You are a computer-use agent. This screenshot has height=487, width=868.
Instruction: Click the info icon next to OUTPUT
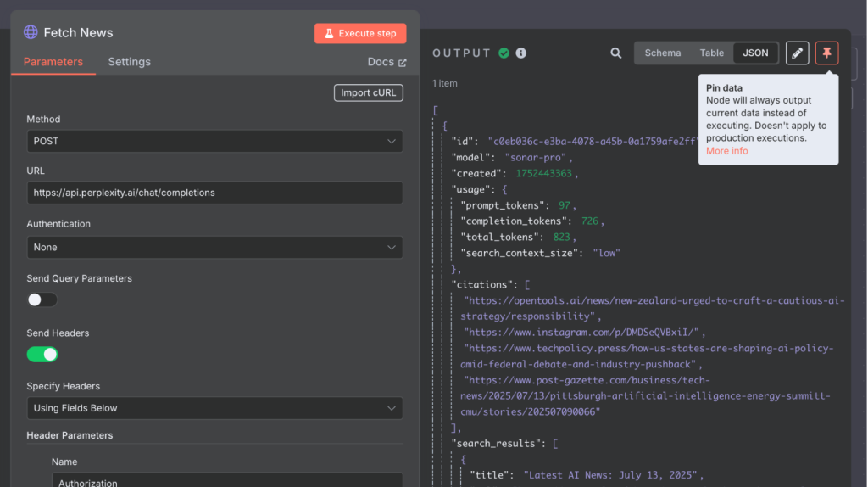coord(521,53)
